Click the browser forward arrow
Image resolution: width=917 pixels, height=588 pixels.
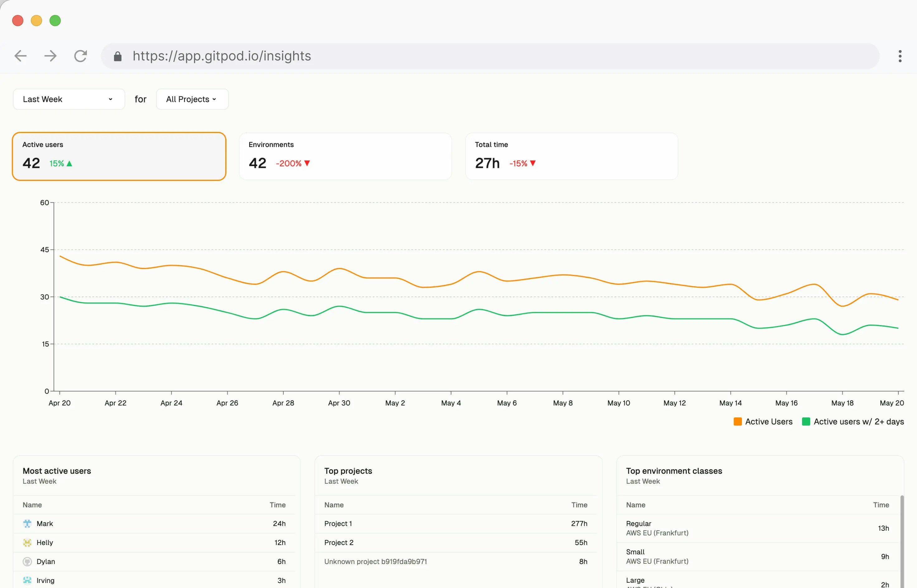pos(50,56)
